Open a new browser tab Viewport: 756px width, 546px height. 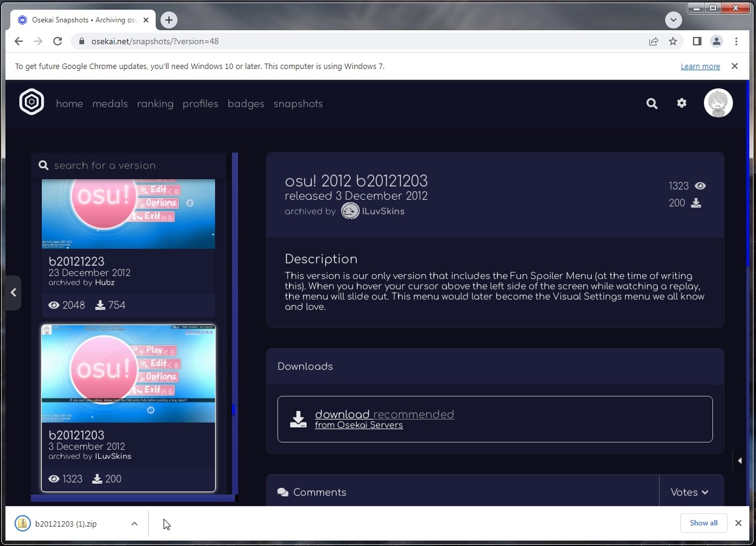(169, 20)
